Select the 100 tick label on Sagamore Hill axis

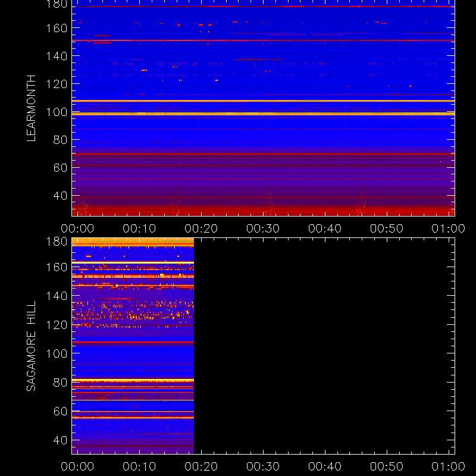(x=57, y=353)
